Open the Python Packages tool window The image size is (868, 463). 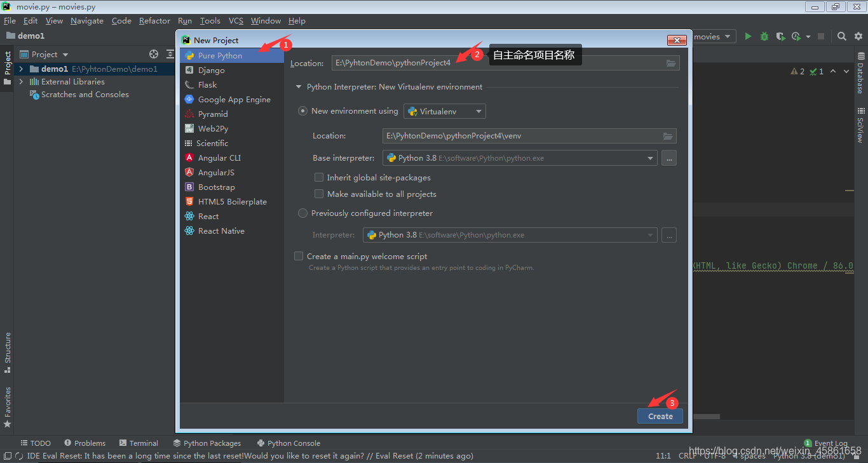point(207,443)
